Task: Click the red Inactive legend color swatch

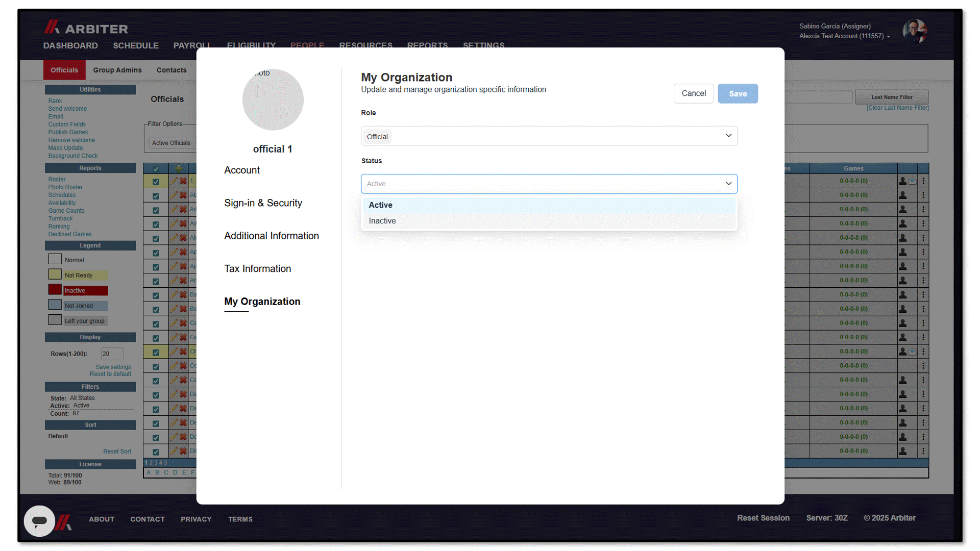Action: click(55, 290)
